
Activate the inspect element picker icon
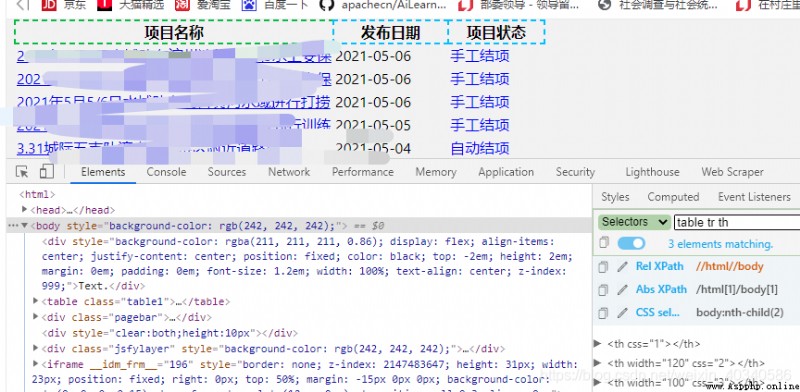tap(22, 172)
